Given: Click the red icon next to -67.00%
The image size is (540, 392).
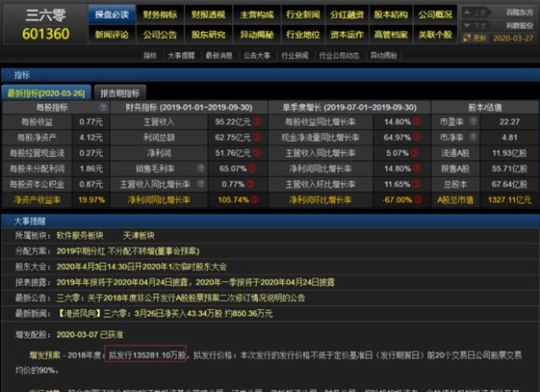Looking at the screenshot, I should pyautogui.click(x=417, y=199).
